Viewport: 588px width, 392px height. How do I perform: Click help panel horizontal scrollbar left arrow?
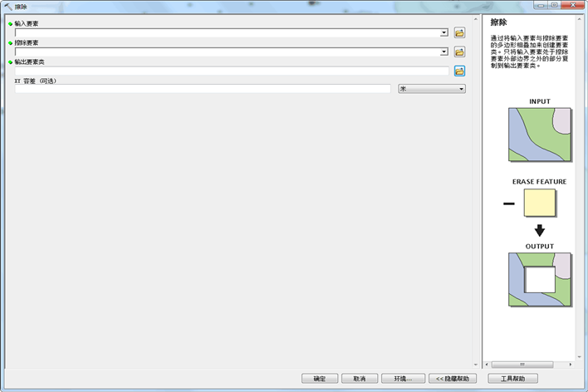488,365
